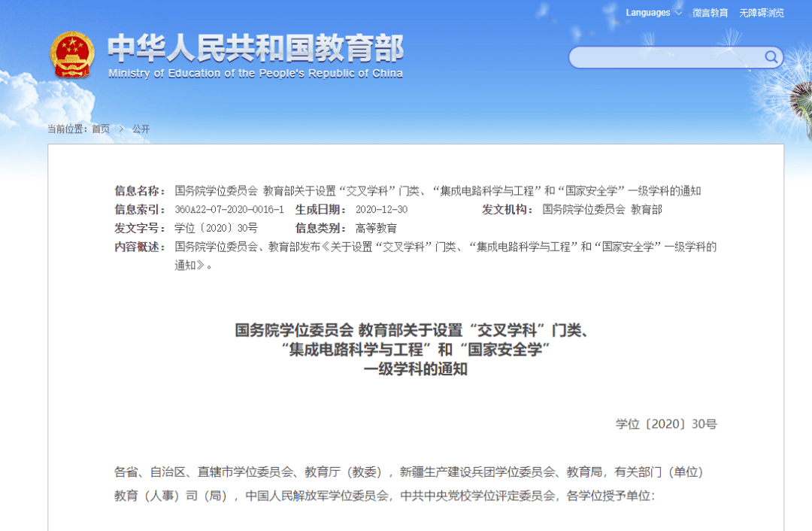
Task: Focus the site search input field
Action: tap(675, 57)
